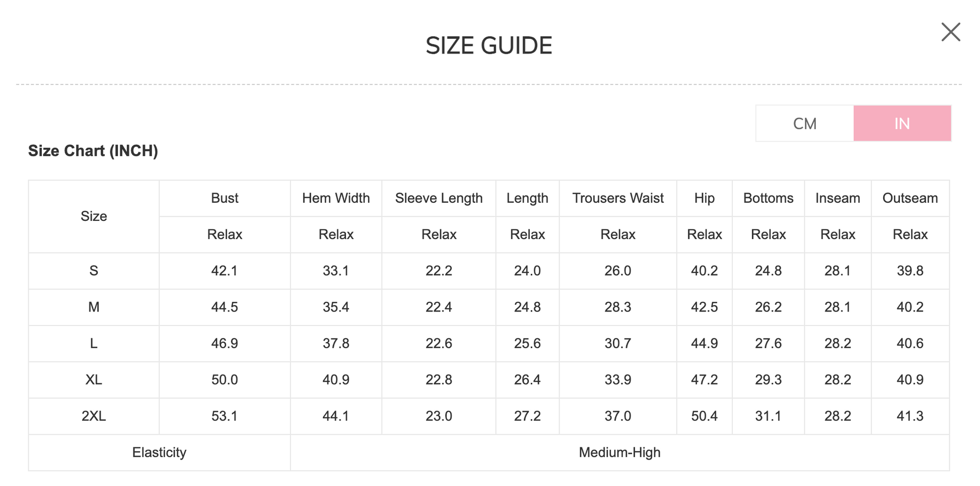
Task: Click the Bottoms column header
Action: point(768,198)
